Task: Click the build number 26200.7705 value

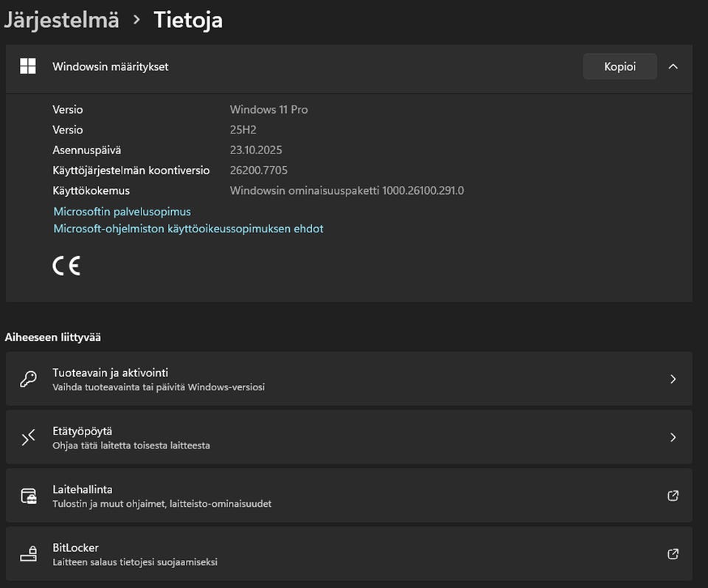Action: (x=259, y=170)
